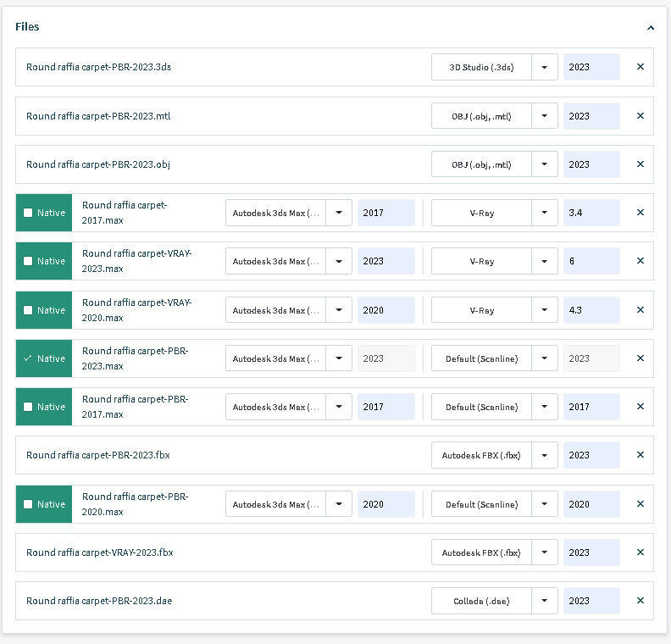
Task: Open the 3D Studio (.3ds) format dropdown
Action: (x=545, y=67)
